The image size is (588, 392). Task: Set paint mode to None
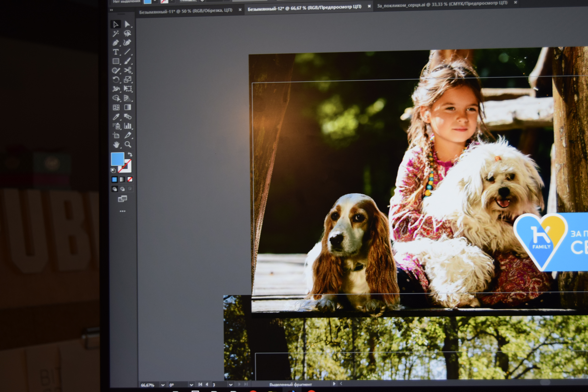(x=130, y=179)
